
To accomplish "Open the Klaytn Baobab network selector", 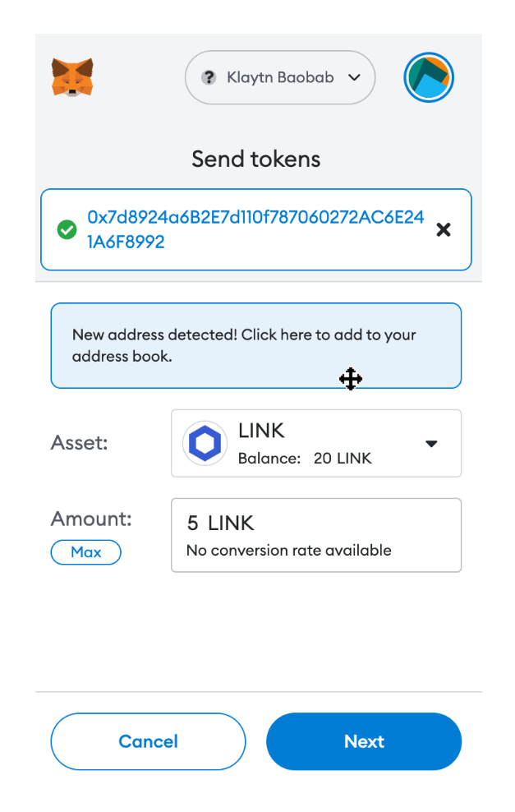I will click(x=280, y=77).
